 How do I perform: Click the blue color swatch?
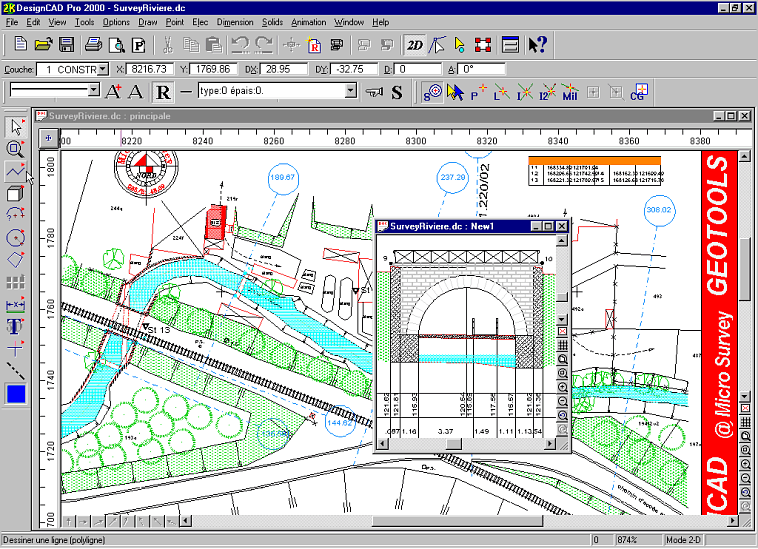click(16, 394)
